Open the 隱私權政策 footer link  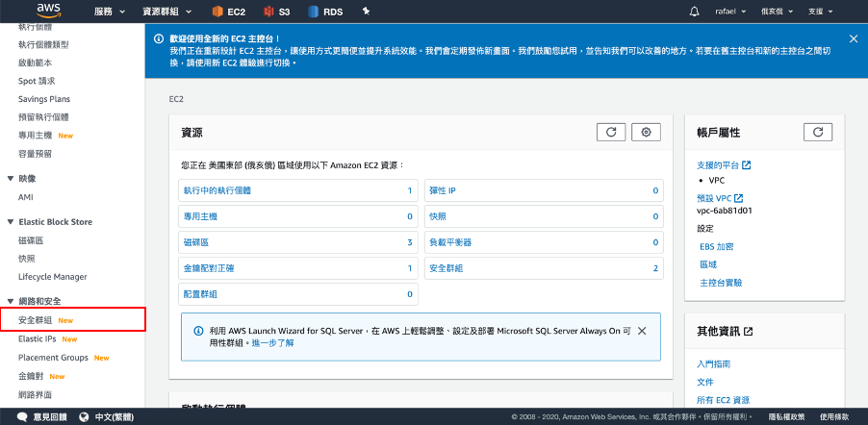coord(786,416)
